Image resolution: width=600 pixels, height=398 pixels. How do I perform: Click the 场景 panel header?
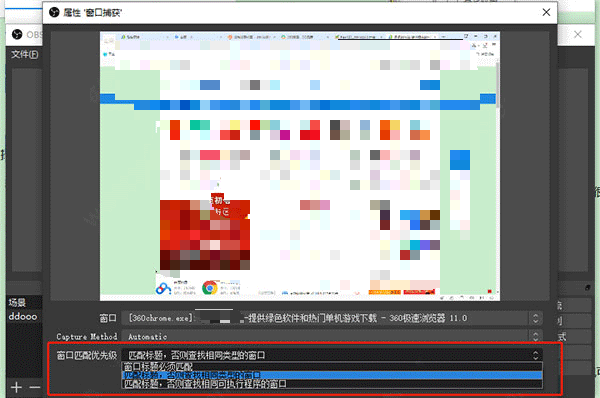click(17, 303)
